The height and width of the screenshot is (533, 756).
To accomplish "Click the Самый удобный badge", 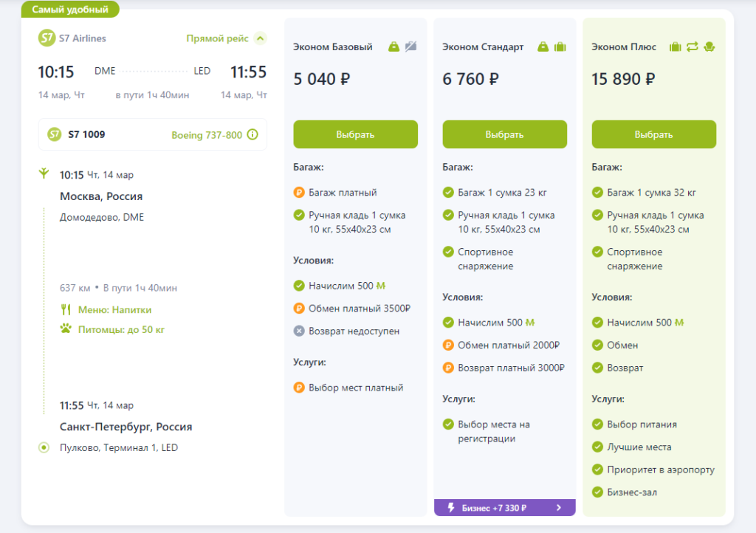I will [70, 10].
